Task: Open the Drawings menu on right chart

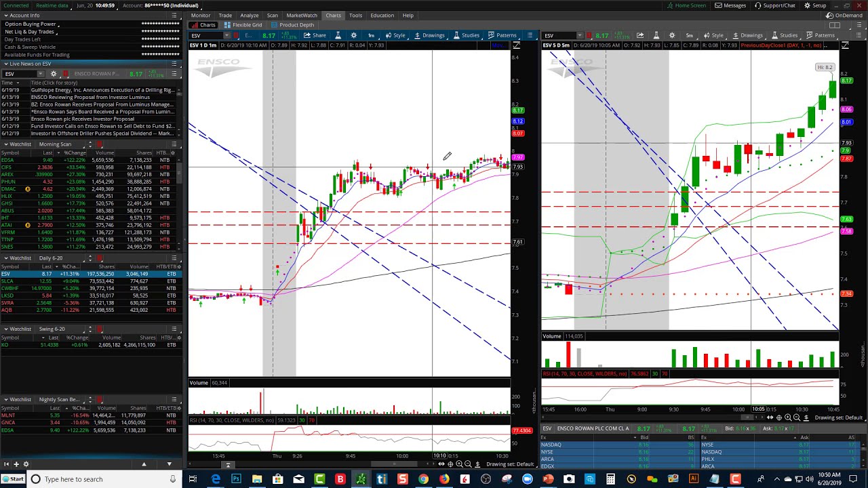Action: pyautogui.click(x=747, y=35)
